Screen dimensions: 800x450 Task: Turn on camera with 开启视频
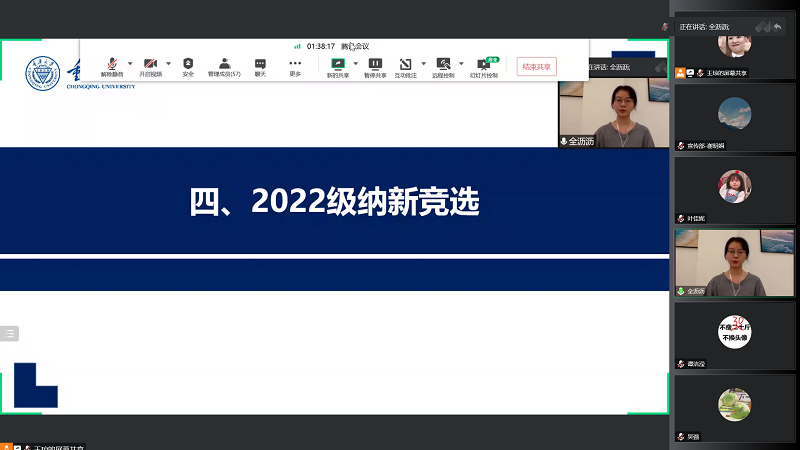coord(150,66)
